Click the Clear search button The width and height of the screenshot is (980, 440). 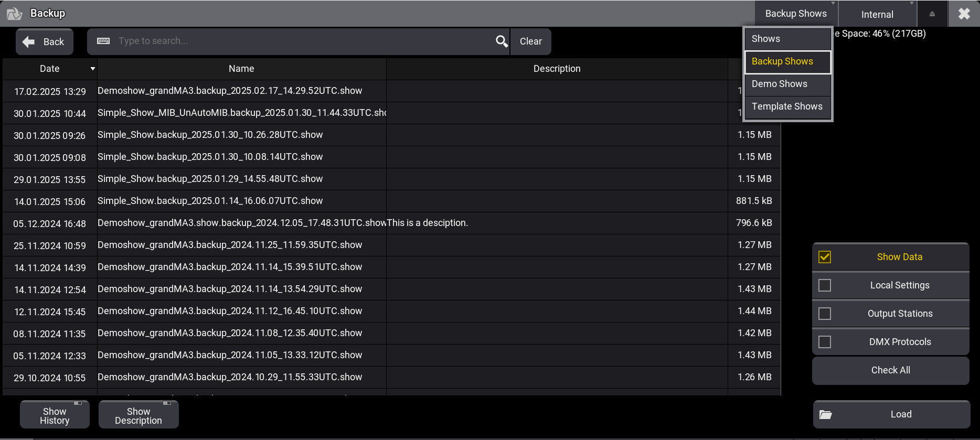coord(530,41)
